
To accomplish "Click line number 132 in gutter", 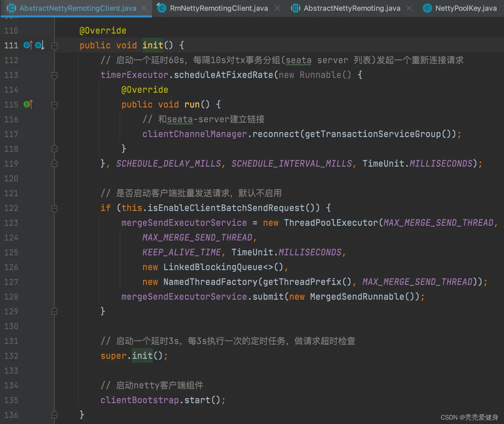I will coord(11,356).
